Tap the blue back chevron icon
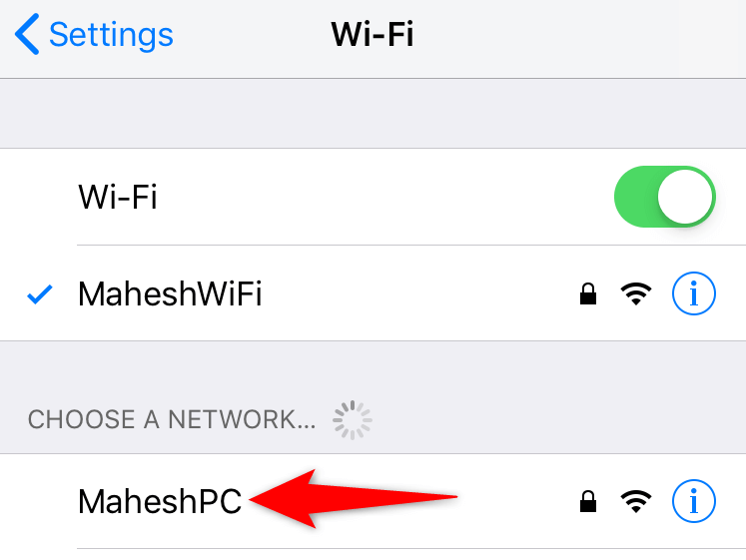The image size is (746, 560). [x=27, y=34]
